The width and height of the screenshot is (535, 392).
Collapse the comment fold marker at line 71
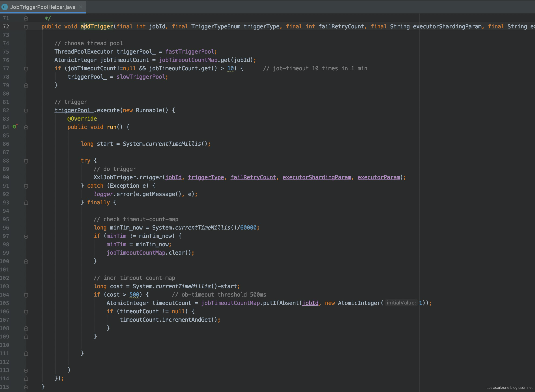[26, 18]
